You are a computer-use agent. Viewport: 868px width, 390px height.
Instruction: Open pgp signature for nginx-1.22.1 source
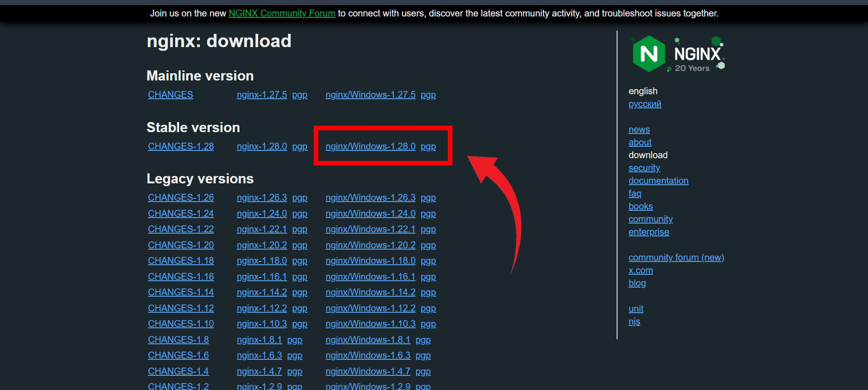point(300,229)
